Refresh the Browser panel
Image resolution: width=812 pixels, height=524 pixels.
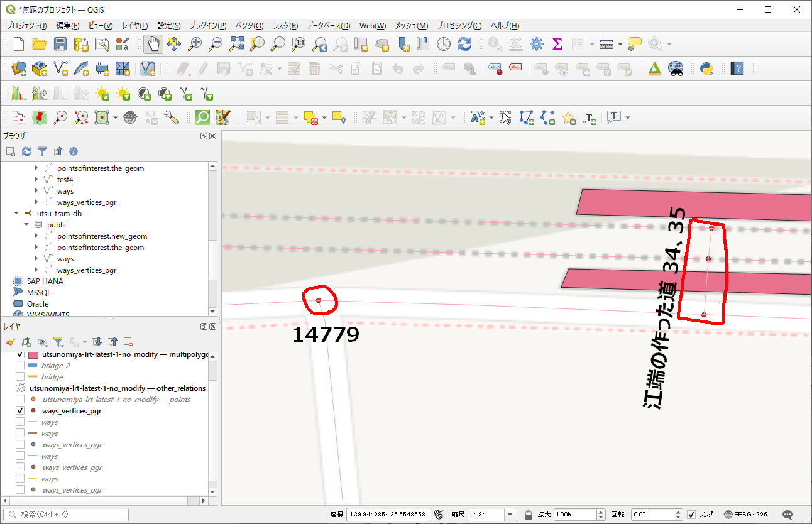coord(26,151)
